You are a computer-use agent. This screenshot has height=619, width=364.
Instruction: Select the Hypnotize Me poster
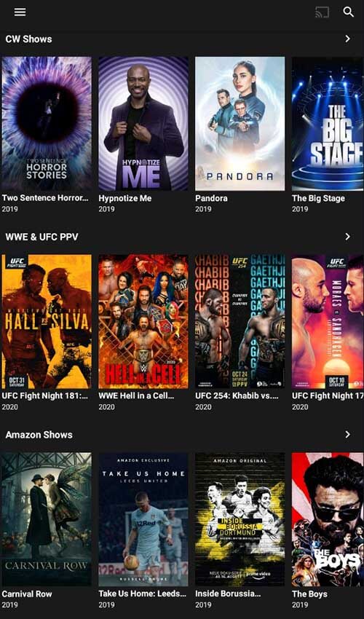coord(143,124)
